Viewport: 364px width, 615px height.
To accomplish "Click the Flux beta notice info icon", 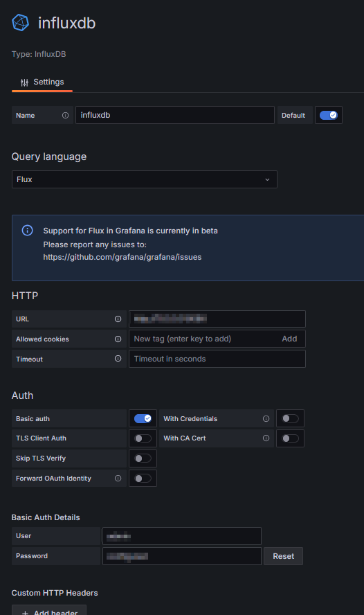I will click(x=28, y=230).
